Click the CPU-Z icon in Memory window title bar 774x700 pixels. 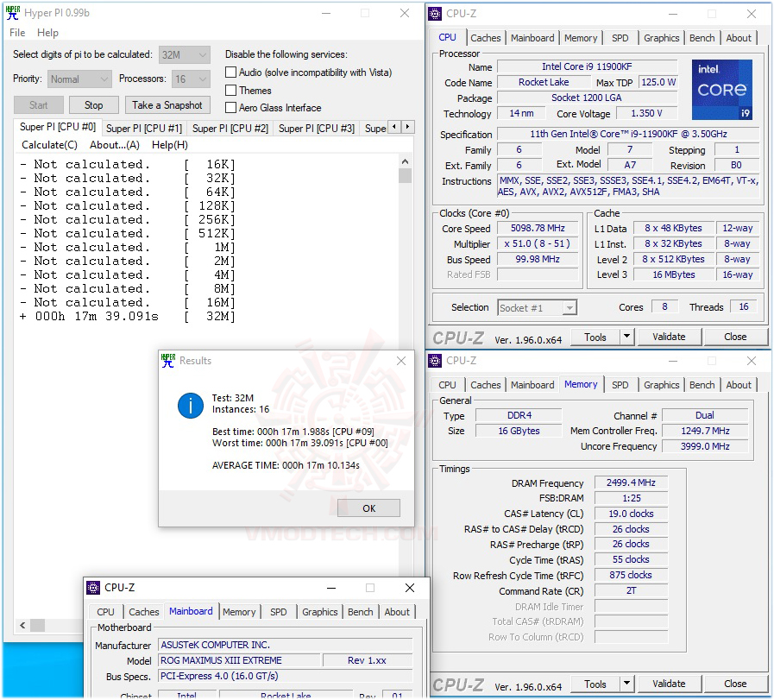435,361
